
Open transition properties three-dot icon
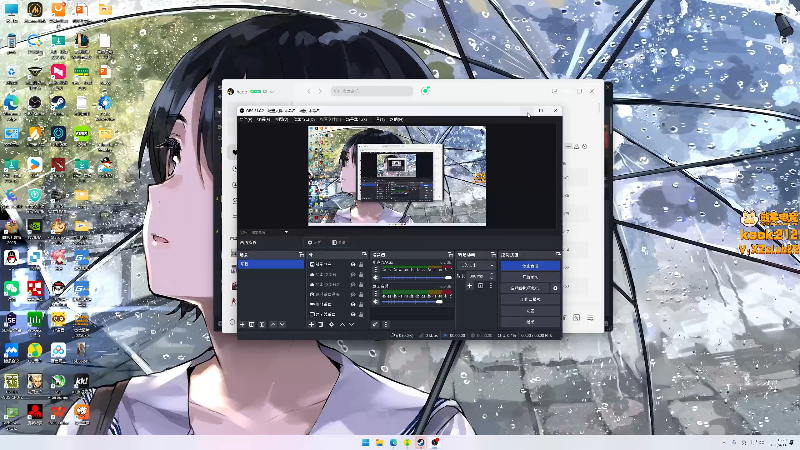click(491, 286)
